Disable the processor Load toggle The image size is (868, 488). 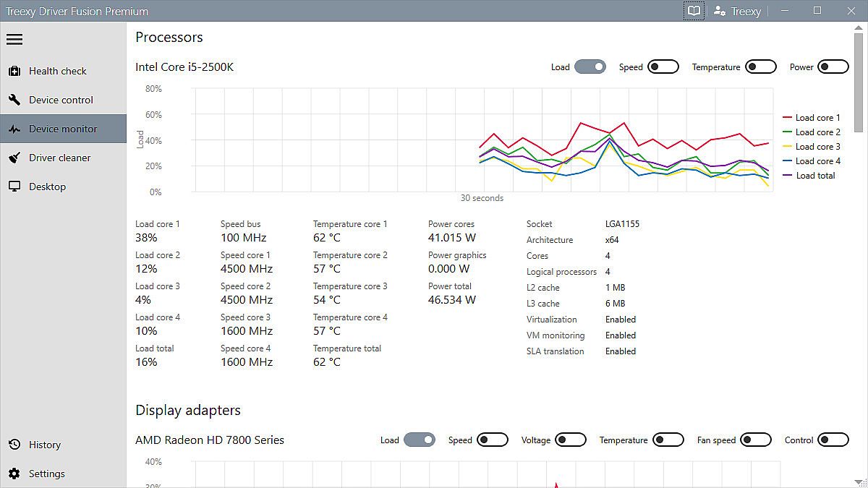(x=590, y=67)
